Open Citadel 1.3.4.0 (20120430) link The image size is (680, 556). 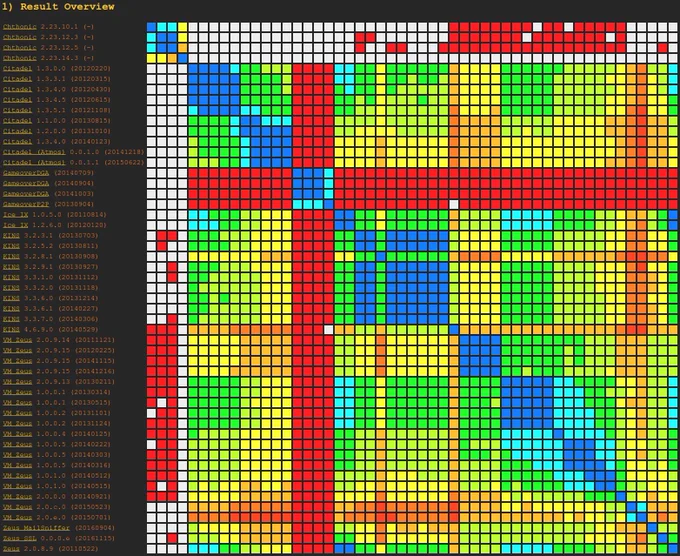[x=17, y=89]
